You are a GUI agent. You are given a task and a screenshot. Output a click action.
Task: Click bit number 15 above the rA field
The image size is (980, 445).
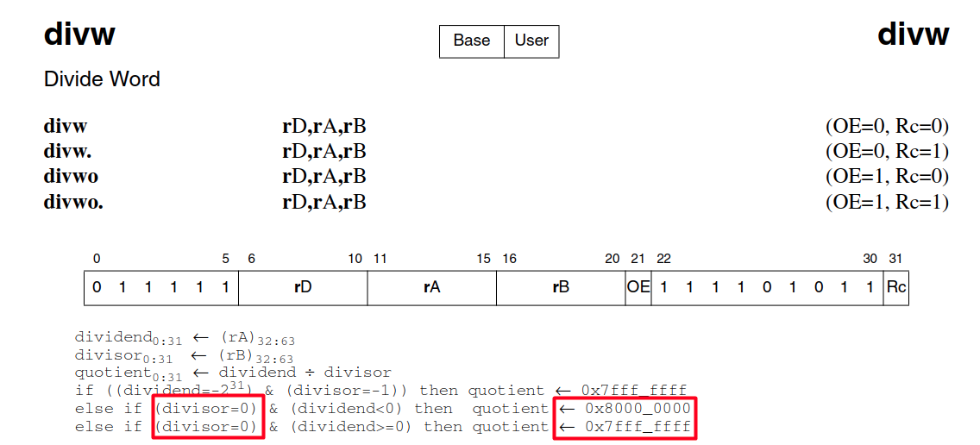pos(484,259)
